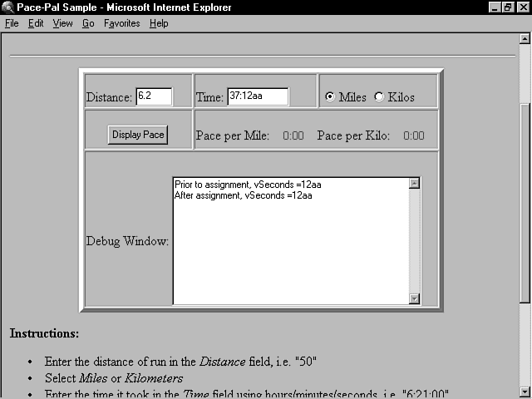Select the Miles radio button

pos(330,97)
